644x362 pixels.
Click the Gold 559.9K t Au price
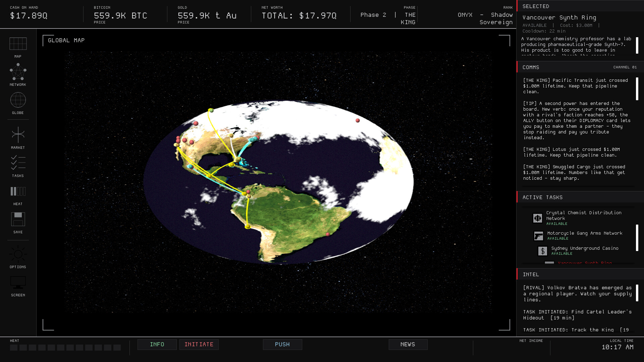point(207,16)
